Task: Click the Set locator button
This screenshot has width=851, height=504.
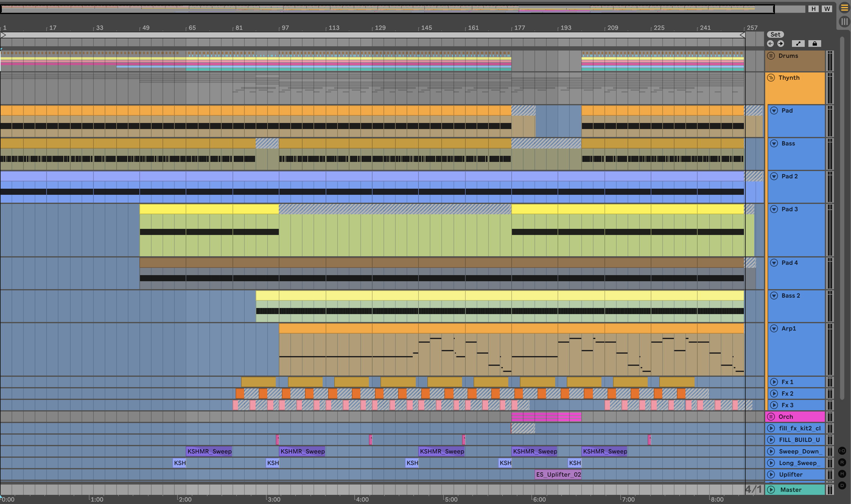Action: tap(775, 34)
